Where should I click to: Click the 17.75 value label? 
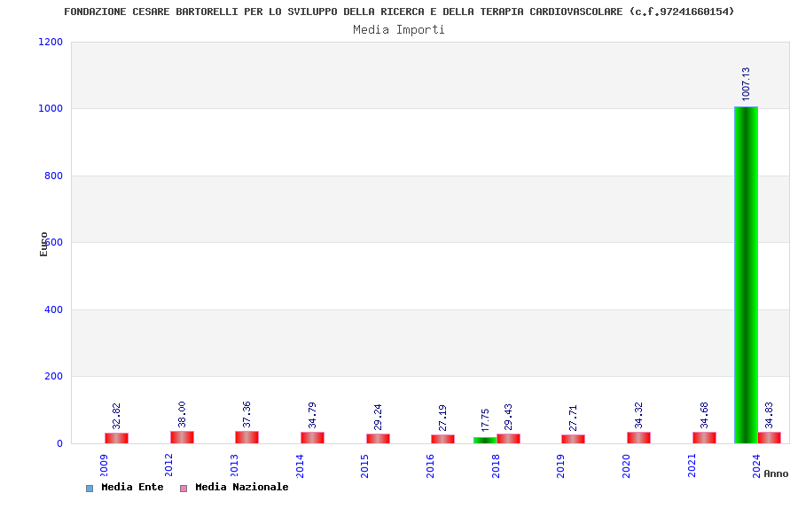(x=485, y=420)
